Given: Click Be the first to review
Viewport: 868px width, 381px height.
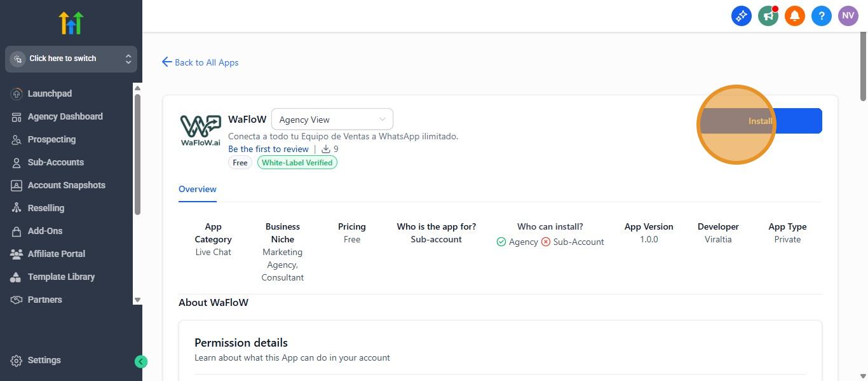Looking at the screenshot, I should (268, 149).
